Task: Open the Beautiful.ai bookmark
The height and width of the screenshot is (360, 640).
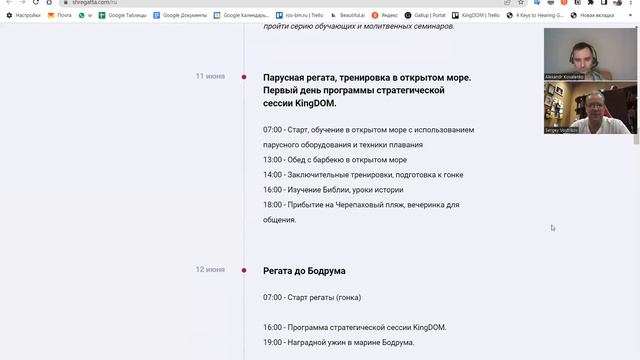Action: pyautogui.click(x=348, y=15)
